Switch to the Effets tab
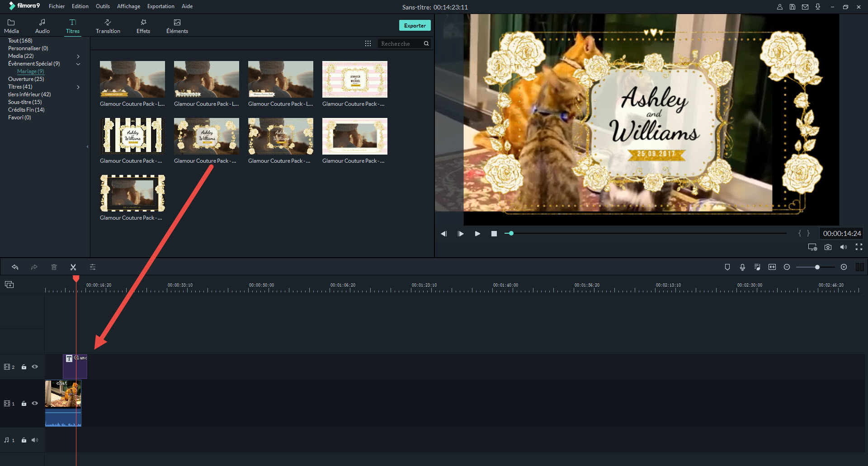868x466 pixels. pyautogui.click(x=143, y=26)
